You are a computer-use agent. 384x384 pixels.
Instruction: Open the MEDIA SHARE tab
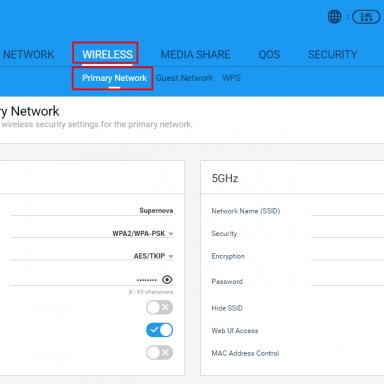click(196, 54)
